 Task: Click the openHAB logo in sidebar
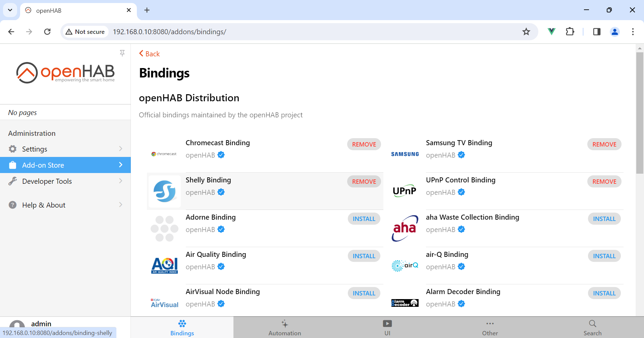65,72
